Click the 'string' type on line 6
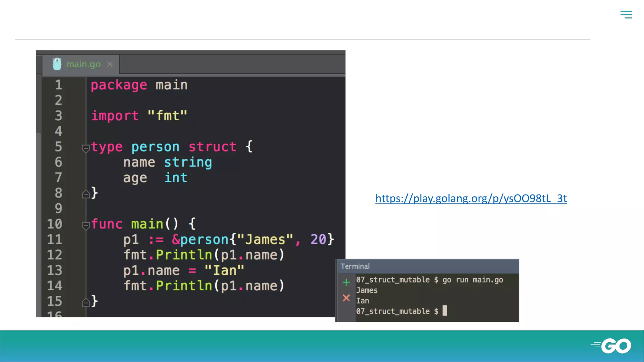The width and height of the screenshot is (644, 362). coord(188,162)
